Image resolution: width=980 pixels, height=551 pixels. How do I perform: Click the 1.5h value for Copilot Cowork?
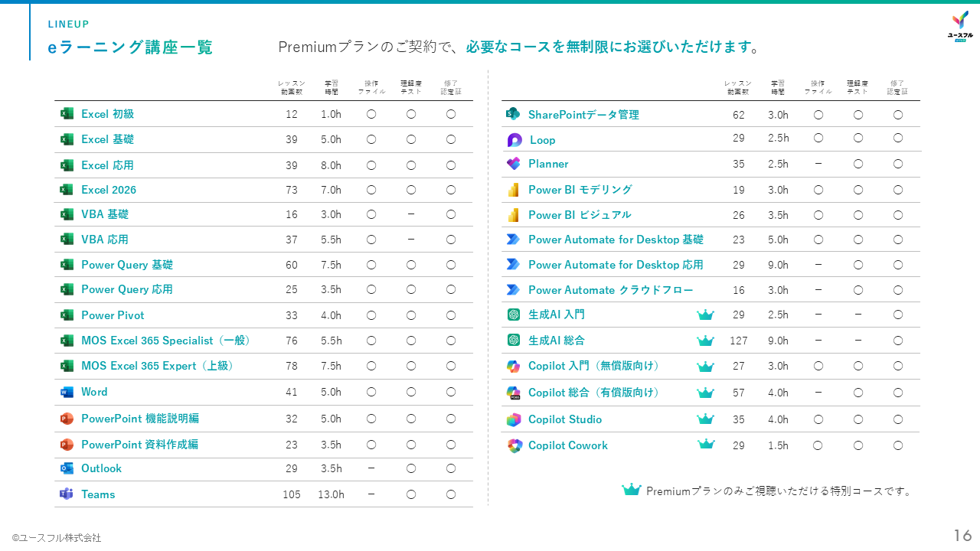click(778, 445)
